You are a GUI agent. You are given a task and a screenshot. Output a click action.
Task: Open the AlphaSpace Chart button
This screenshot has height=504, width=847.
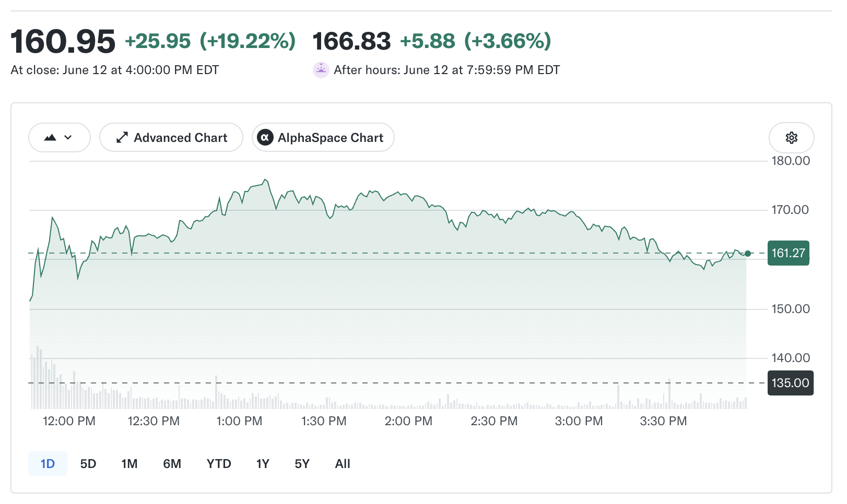323,138
